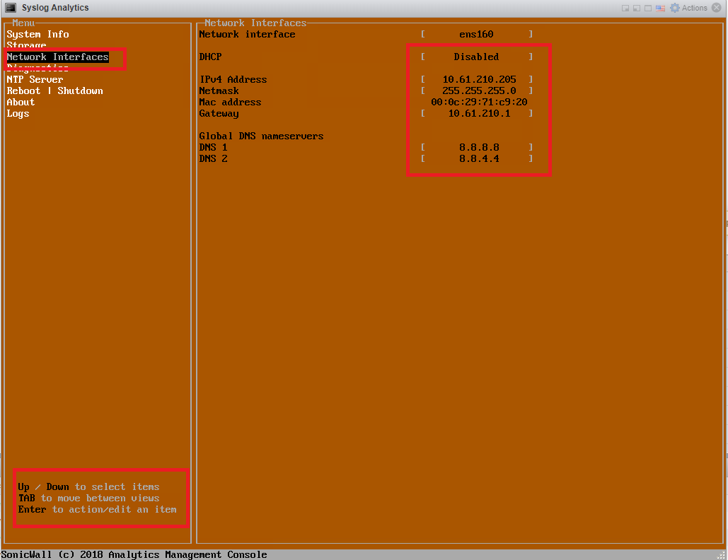Click the full-window view icon in title bar
Viewport: 728px width, 560px height.
(x=648, y=8)
